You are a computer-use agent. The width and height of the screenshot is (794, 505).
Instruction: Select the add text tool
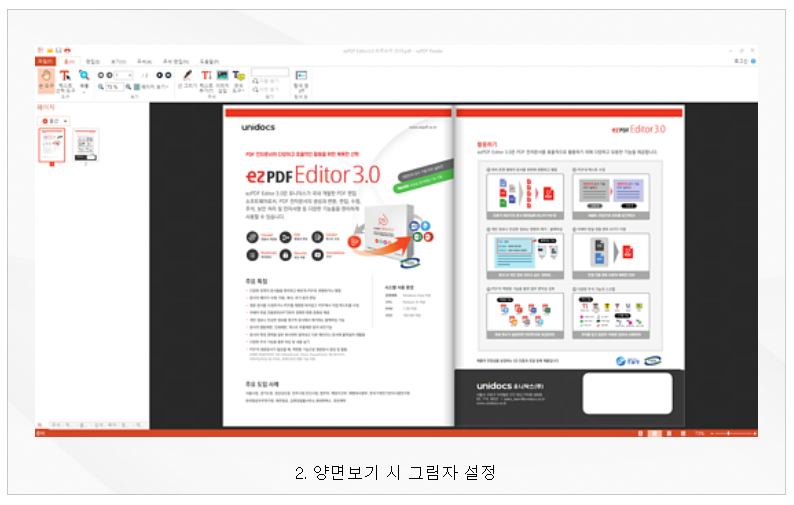[x=206, y=81]
